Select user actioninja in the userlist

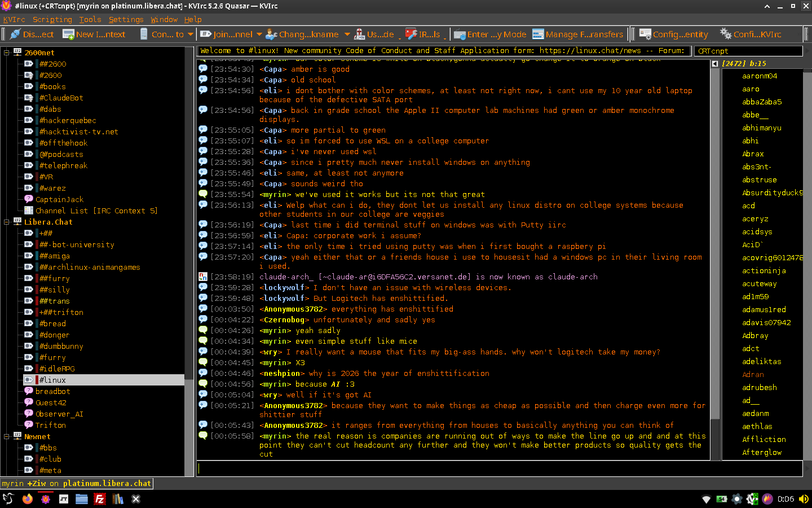pos(764,270)
